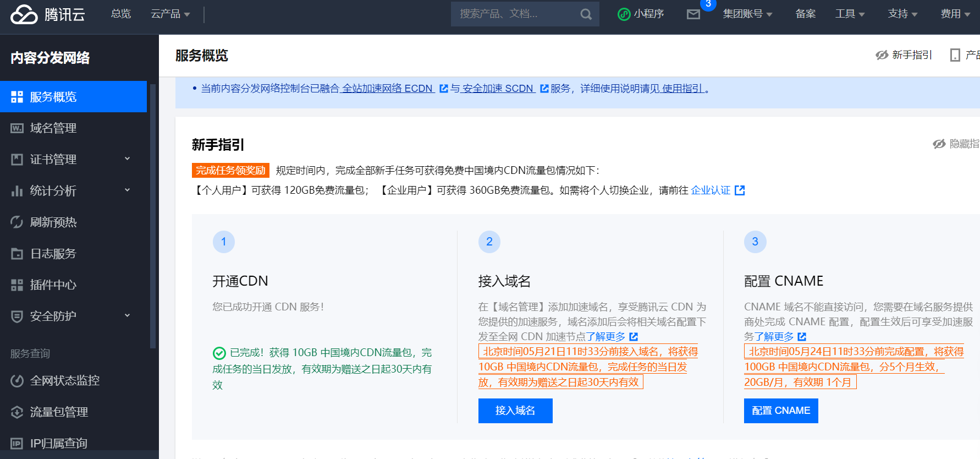Click the 刷新预热 refresh icon

tap(17, 222)
